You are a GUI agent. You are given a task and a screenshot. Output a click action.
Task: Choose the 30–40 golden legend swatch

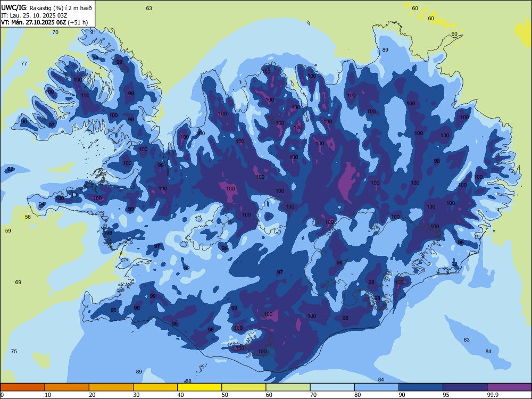155,387
